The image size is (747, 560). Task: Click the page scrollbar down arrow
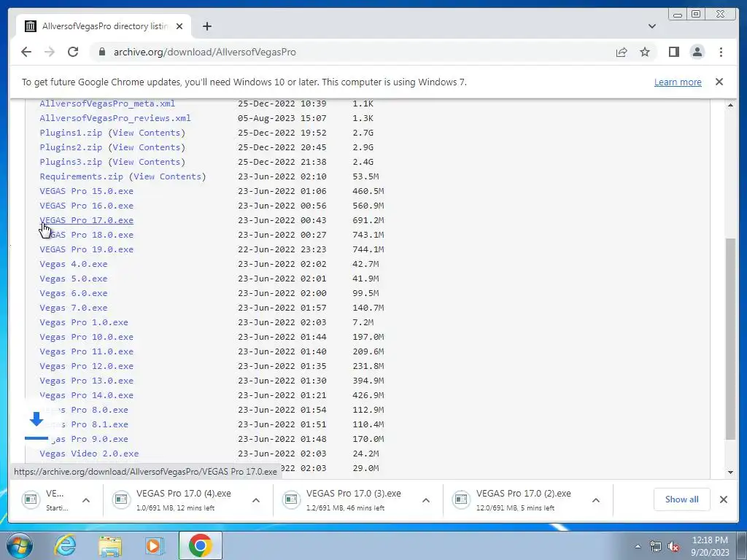point(730,472)
